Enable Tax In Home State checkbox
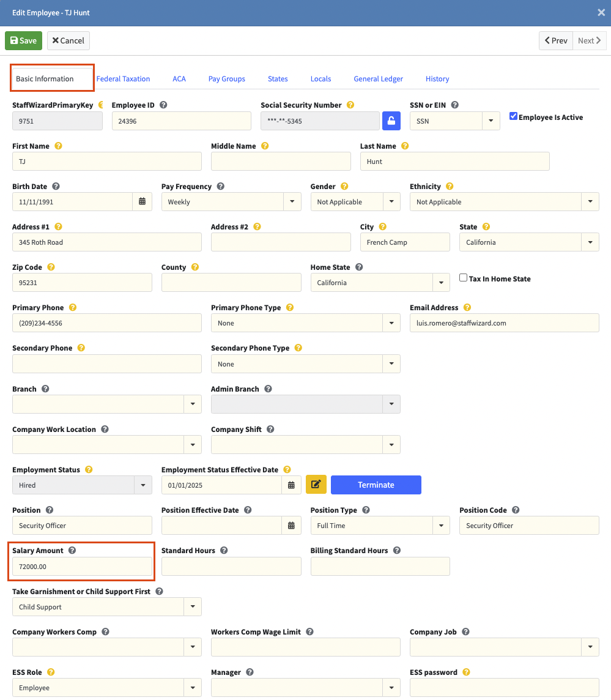Screen dimensions: 611x700 coord(464,278)
